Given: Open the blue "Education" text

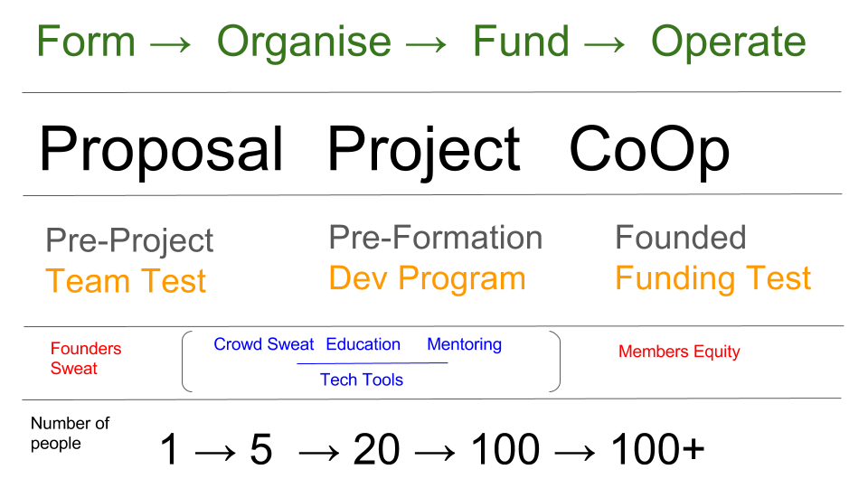Looking at the screenshot, I should (363, 344).
